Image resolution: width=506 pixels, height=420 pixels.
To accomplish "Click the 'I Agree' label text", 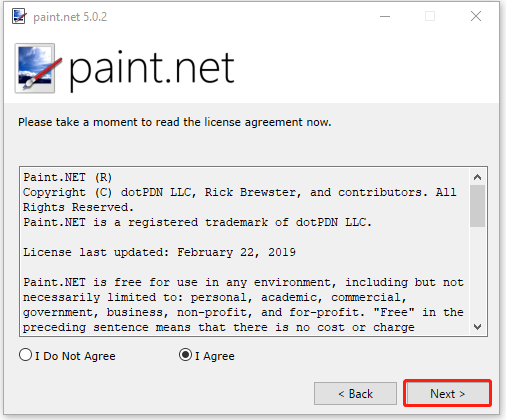I will (215, 356).
